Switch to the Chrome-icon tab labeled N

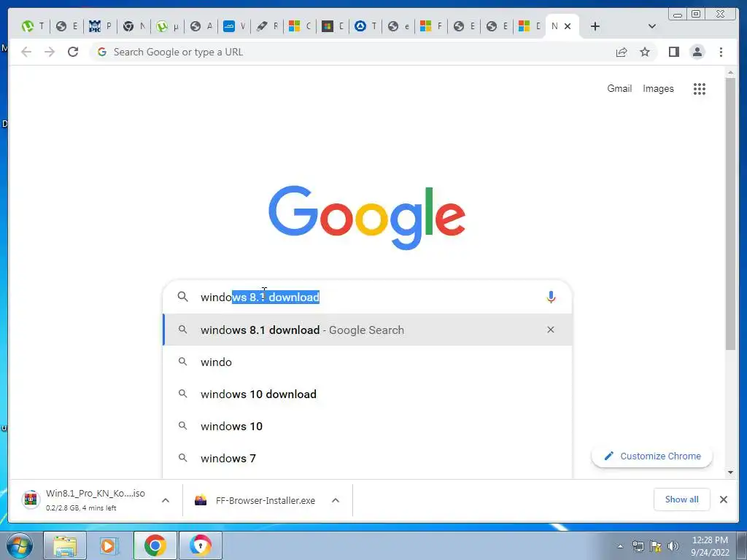134,26
